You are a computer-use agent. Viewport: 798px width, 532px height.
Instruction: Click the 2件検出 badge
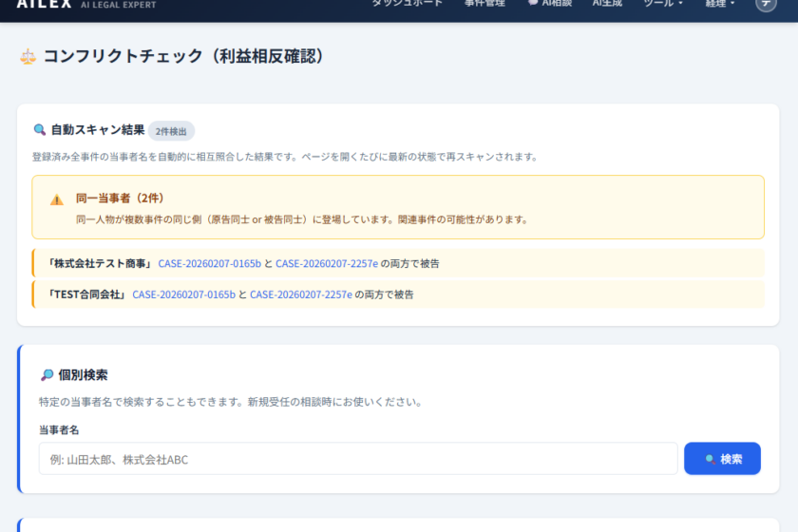[171, 131]
